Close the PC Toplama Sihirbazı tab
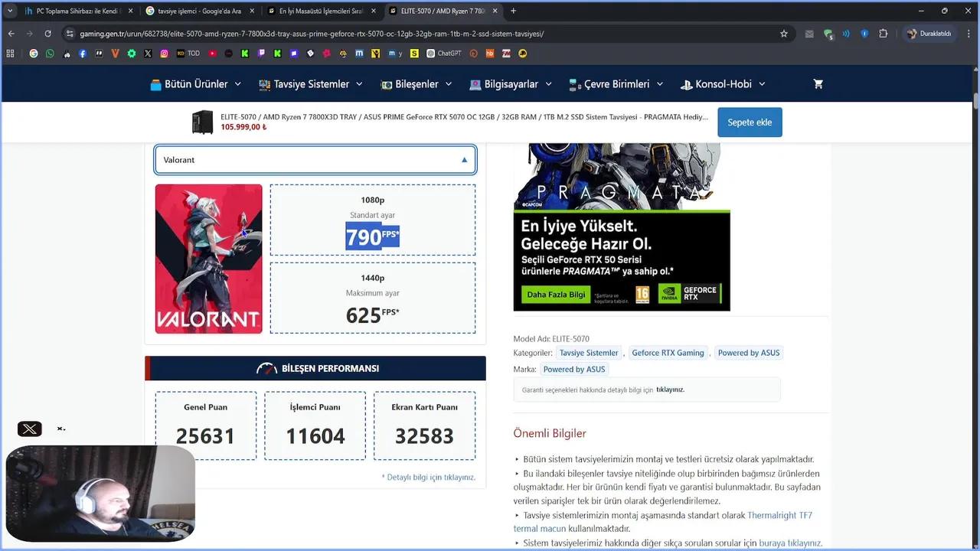The height and width of the screenshot is (551, 980). [130, 11]
